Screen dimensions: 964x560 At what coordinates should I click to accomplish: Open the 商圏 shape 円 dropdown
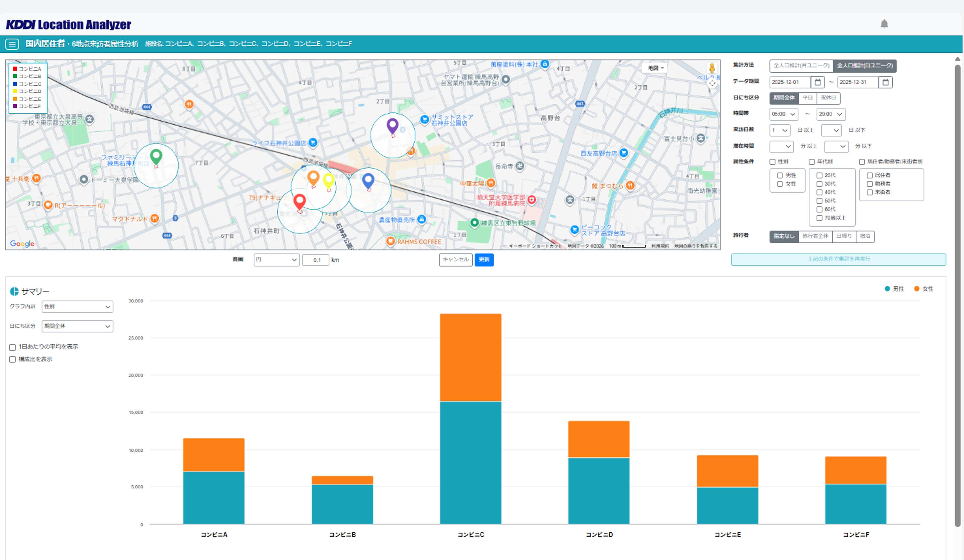(x=276, y=260)
